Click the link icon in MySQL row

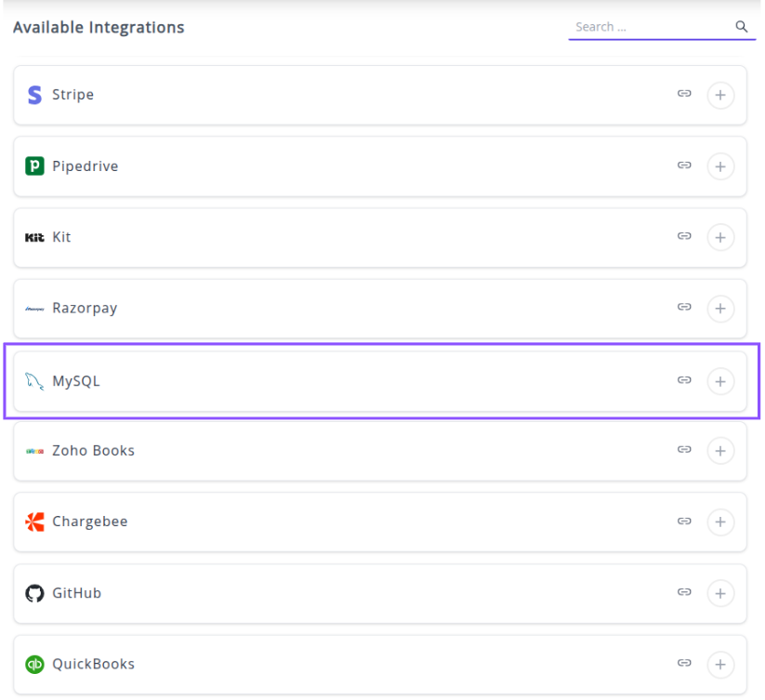click(684, 380)
